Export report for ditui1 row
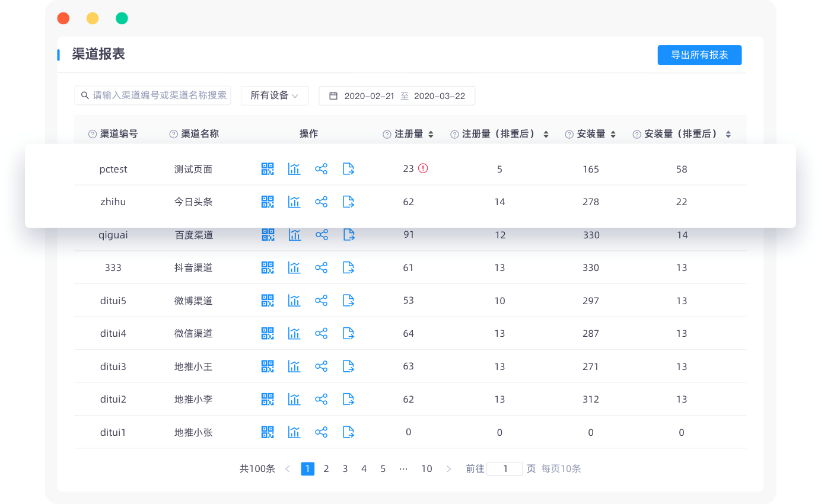The image size is (821, 504). click(349, 432)
